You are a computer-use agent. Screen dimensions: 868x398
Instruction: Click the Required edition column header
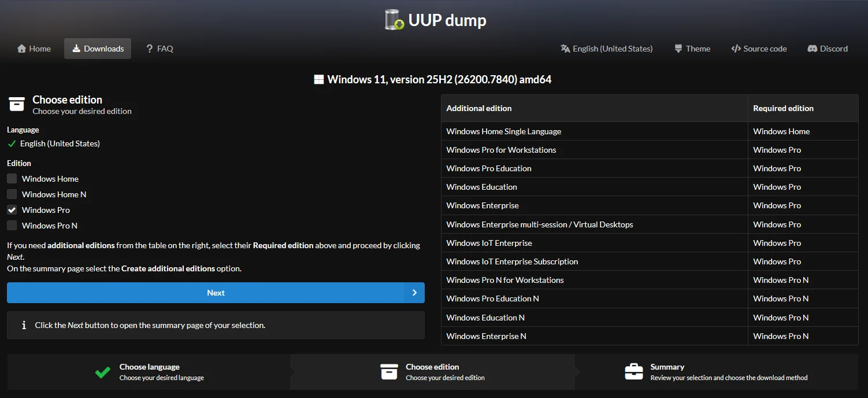pyautogui.click(x=803, y=108)
